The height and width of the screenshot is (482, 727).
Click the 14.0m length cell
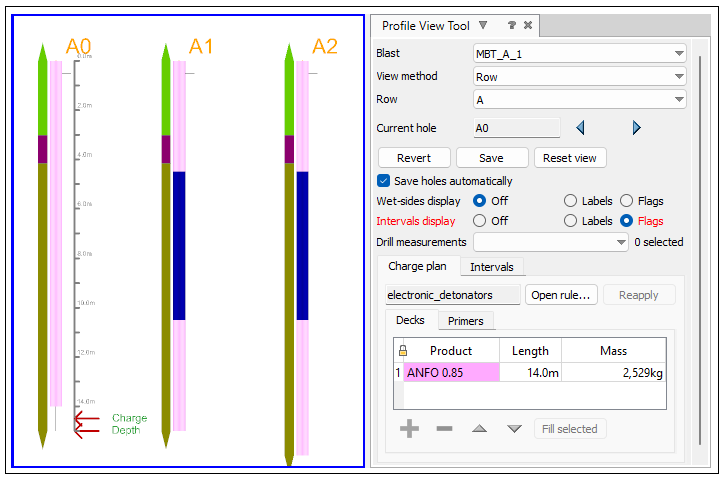530,373
